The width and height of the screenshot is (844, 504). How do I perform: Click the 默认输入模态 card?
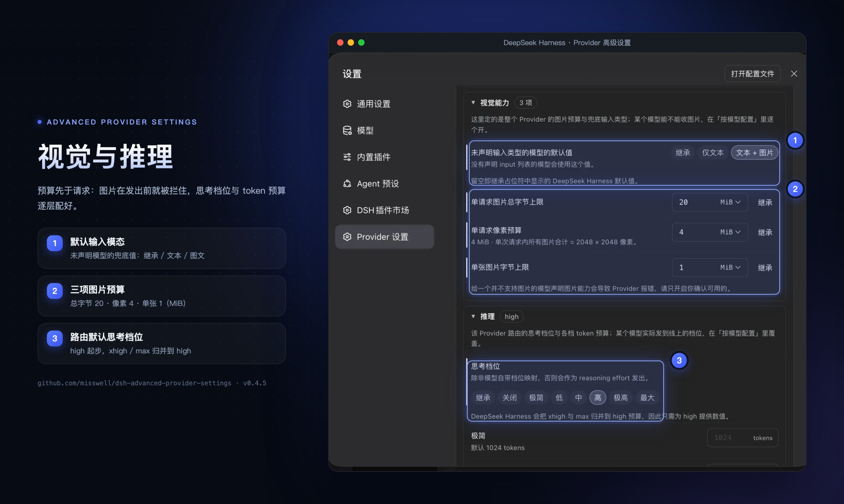(162, 248)
